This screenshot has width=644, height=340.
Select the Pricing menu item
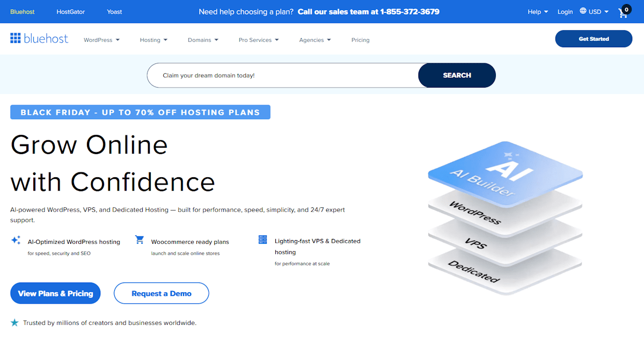pos(360,40)
